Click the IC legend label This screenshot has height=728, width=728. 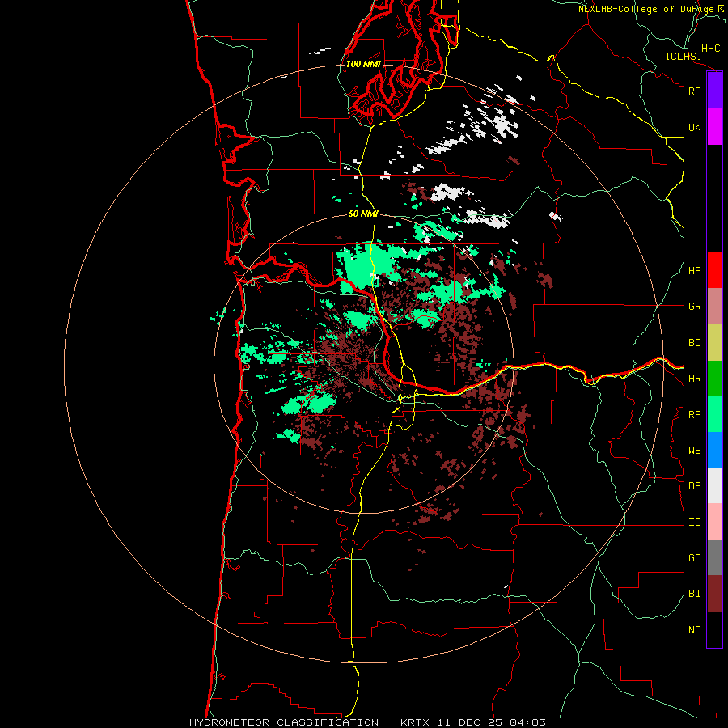[x=695, y=523]
